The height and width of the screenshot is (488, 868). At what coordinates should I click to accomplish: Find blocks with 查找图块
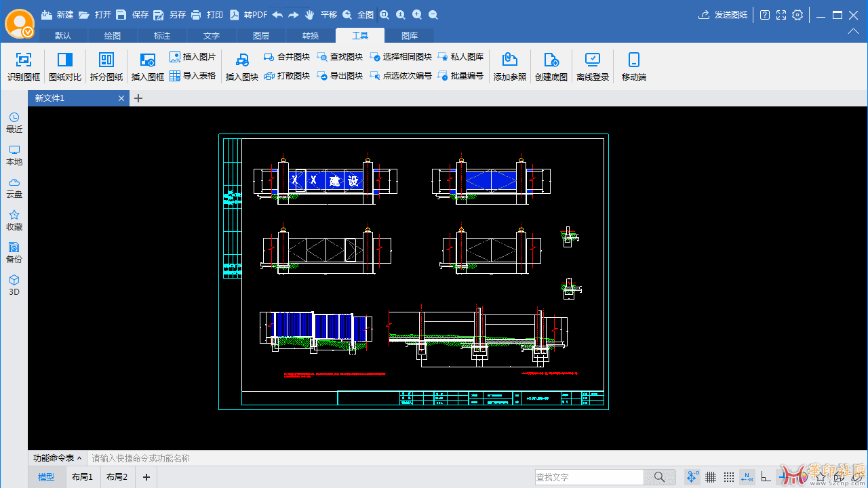[x=340, y=57]
